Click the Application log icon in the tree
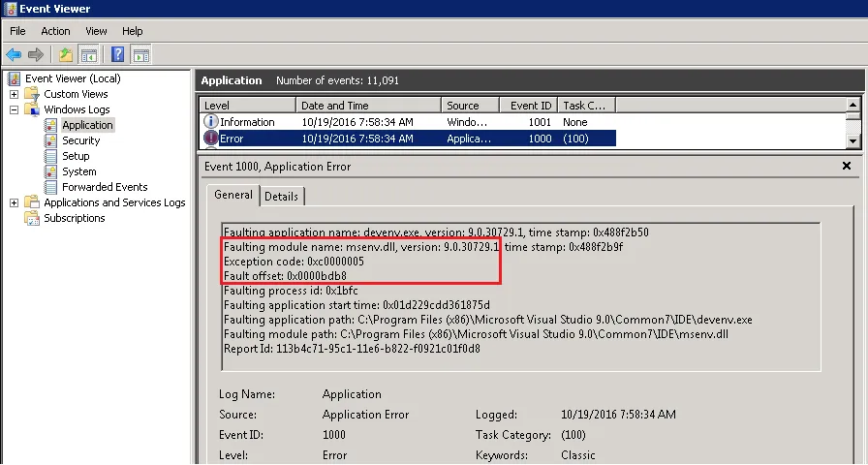Screen dimensions: 868x465 coord(51,125)
